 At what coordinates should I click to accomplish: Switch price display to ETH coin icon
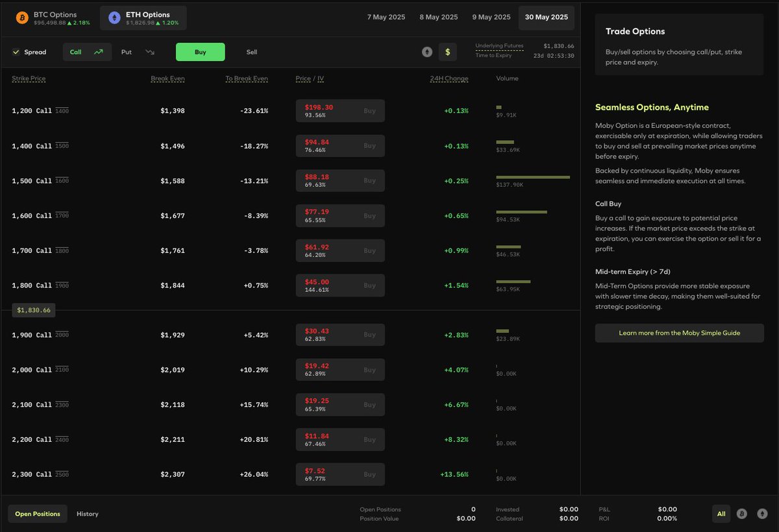pos(427,52)
